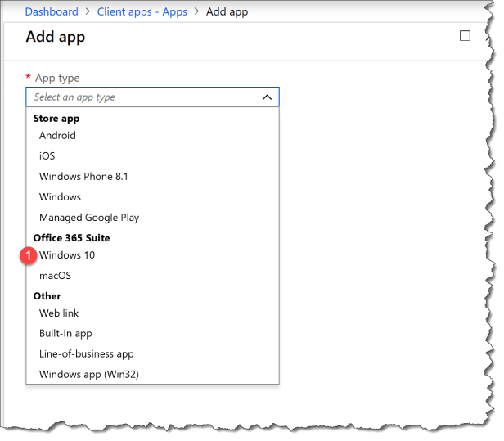
Task: Click the Select an app type field
Action: click(152, 97)
